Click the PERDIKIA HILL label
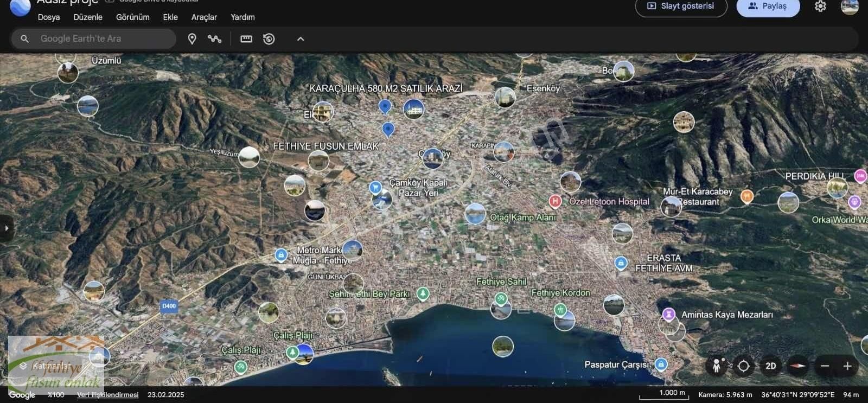The height and width of the screenshot is (403, 868). (815, 176)
